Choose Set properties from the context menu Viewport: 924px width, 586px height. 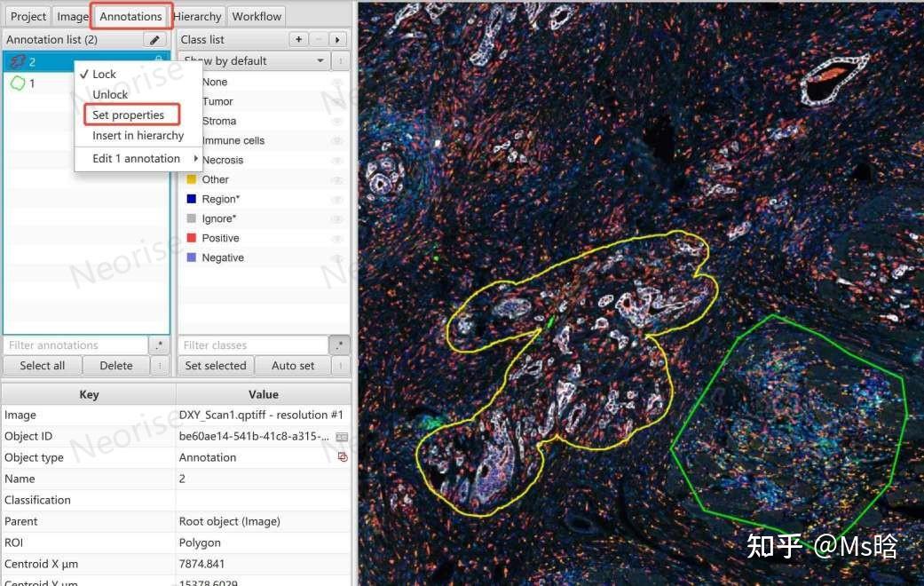click(x=129, y=115)
